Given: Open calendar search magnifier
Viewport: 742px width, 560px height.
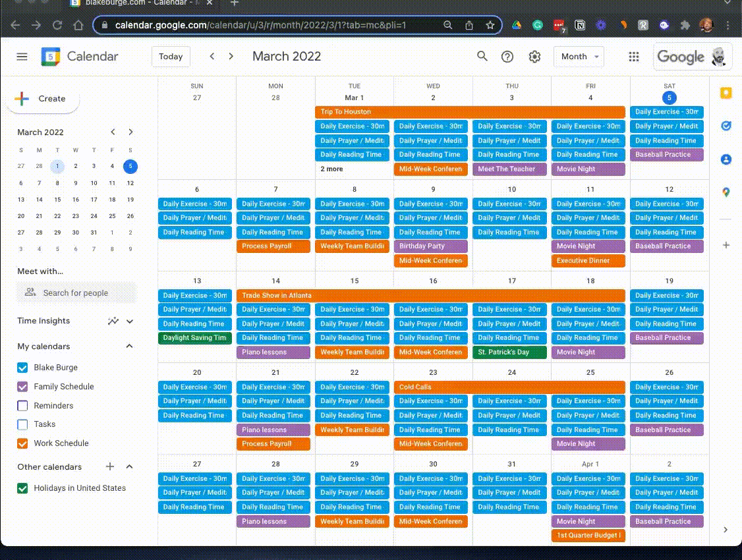Looking at the screenshot, I should point(482,56).
